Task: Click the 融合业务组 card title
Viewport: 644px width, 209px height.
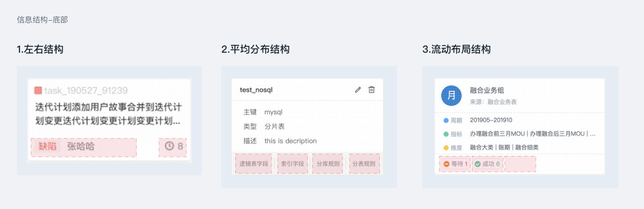Action: (x=487, y=90)
